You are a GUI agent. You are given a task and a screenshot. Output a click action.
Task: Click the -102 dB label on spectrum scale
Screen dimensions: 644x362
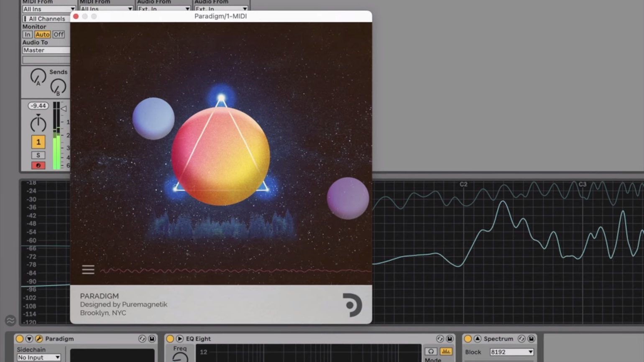[31, 298]
